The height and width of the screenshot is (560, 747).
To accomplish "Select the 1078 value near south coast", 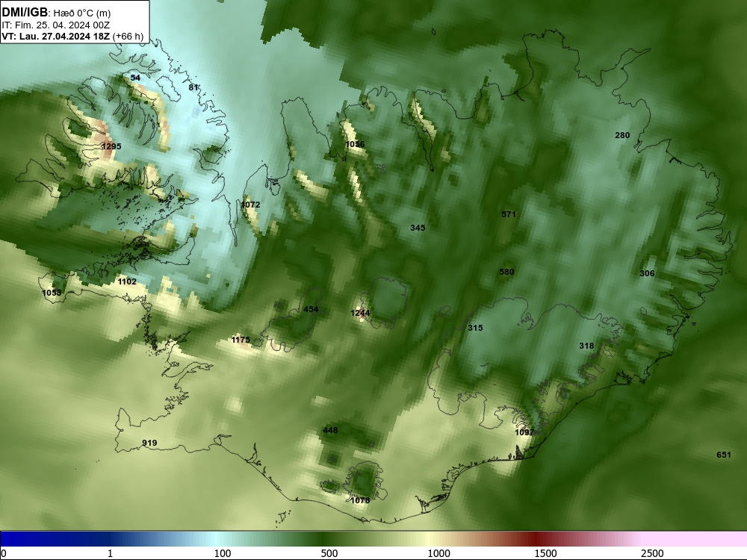I will (360, 500).
